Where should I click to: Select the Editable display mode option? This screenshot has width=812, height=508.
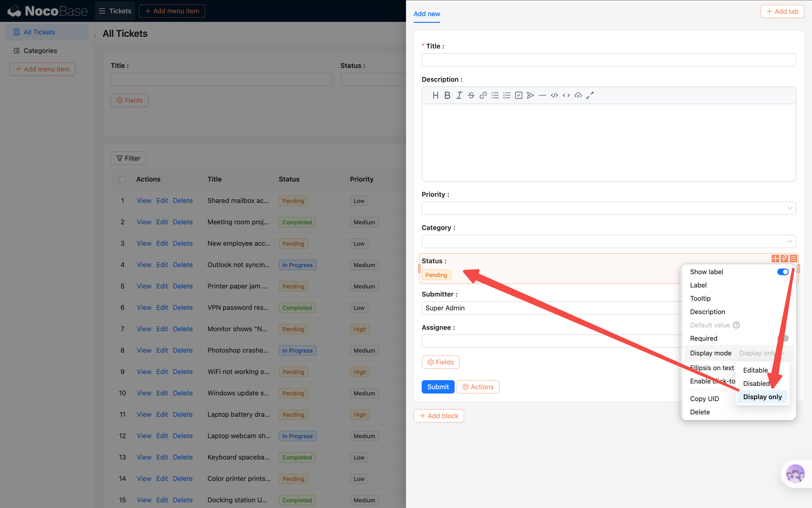click(755, 370)
